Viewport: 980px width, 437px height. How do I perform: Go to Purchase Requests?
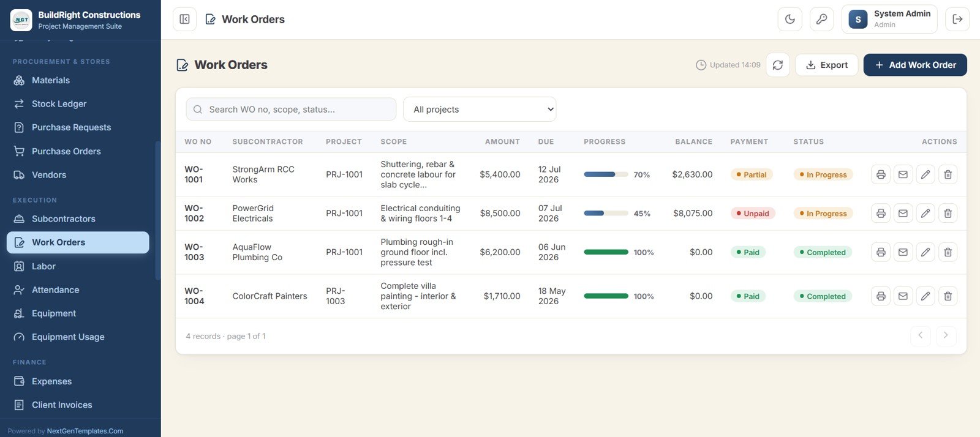pyautogui.click(x=78, y=127)
